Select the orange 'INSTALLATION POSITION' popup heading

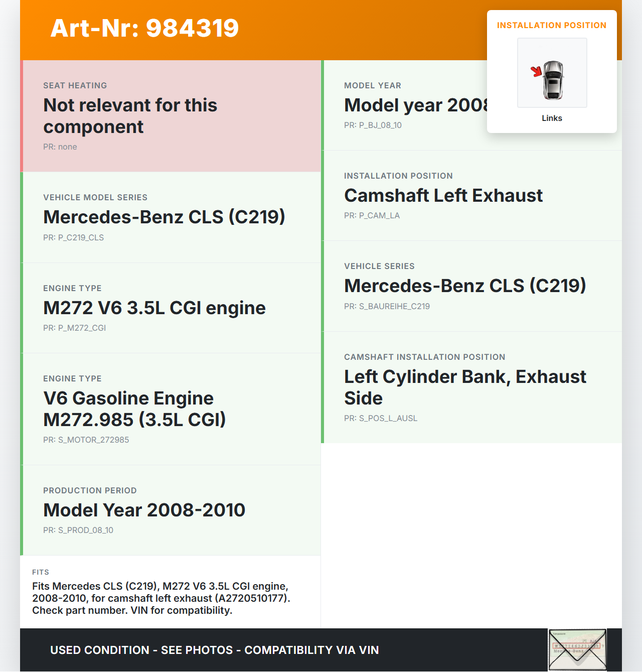551,26
